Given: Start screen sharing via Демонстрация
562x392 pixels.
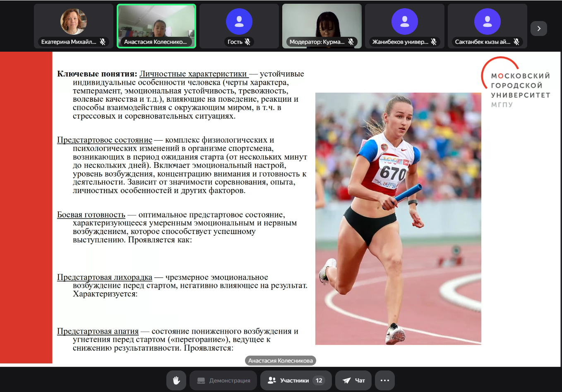Looking at the screenshot, I should click(x=223, y=380).
